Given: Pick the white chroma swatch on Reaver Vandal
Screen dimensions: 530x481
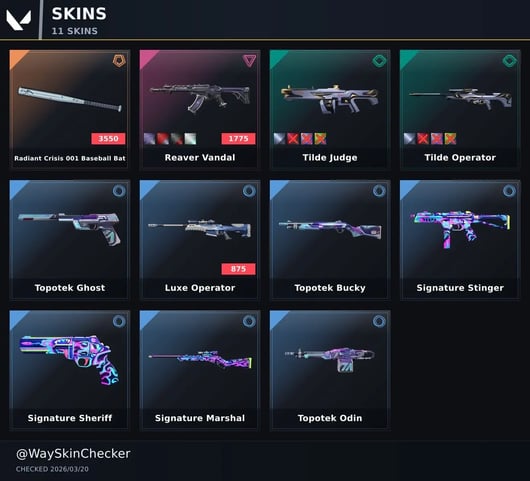Looking at the screenshot, I should pos(190,139).
